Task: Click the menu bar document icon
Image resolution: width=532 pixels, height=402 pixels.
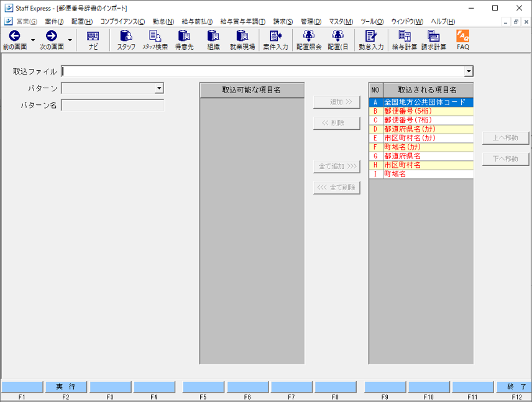Action: [9, 21]
